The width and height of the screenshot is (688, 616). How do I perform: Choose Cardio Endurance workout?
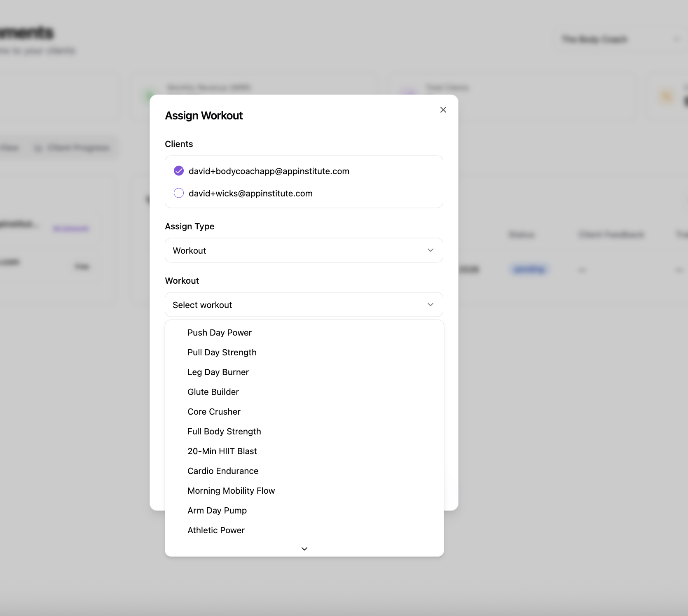pos(304,471)
